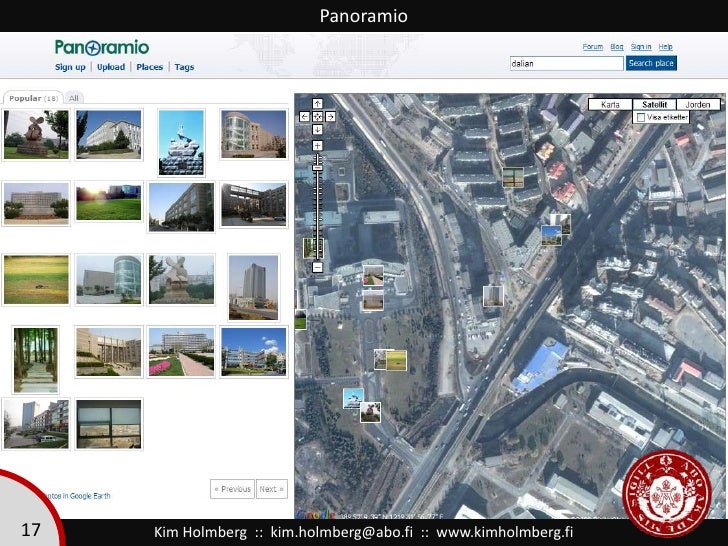Click the yellow field photo marker on map
This screenshot has height=546, width=728.
(x=396, y=360)
